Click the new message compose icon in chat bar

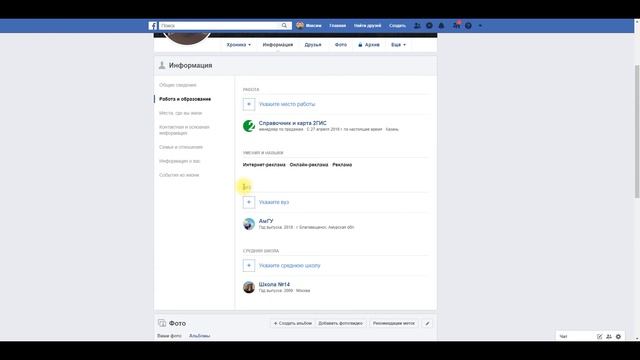tap(599, 336)
